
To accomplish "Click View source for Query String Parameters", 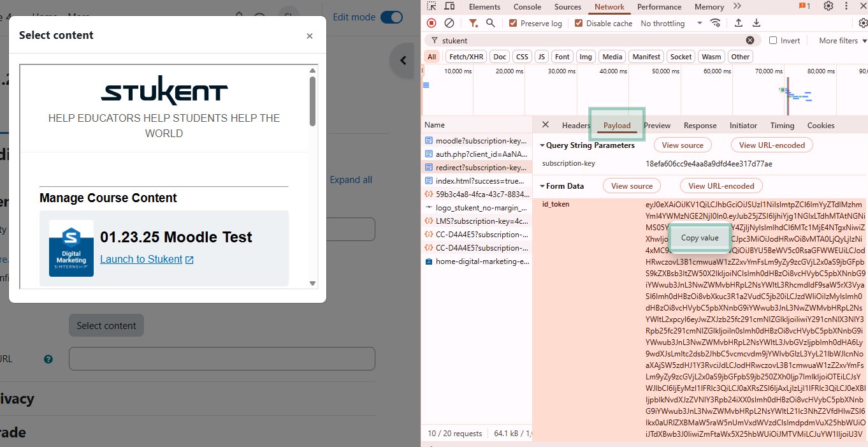I will [x=683, y=145].
